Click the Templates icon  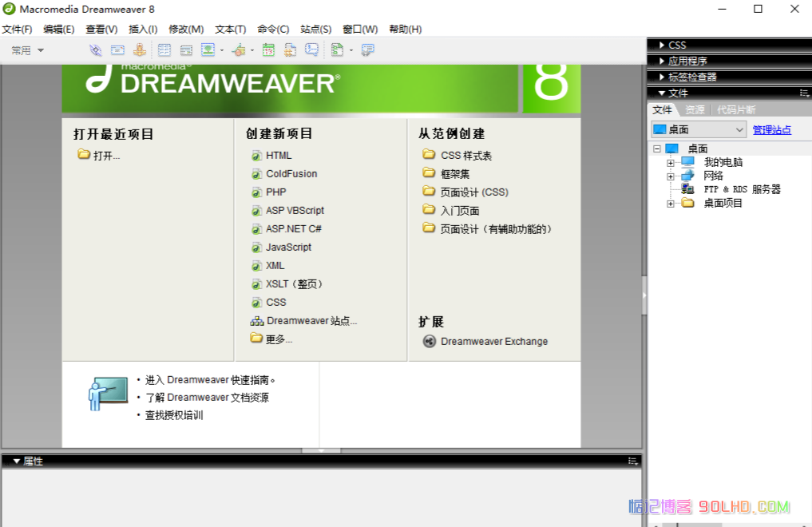click(337, 50)
